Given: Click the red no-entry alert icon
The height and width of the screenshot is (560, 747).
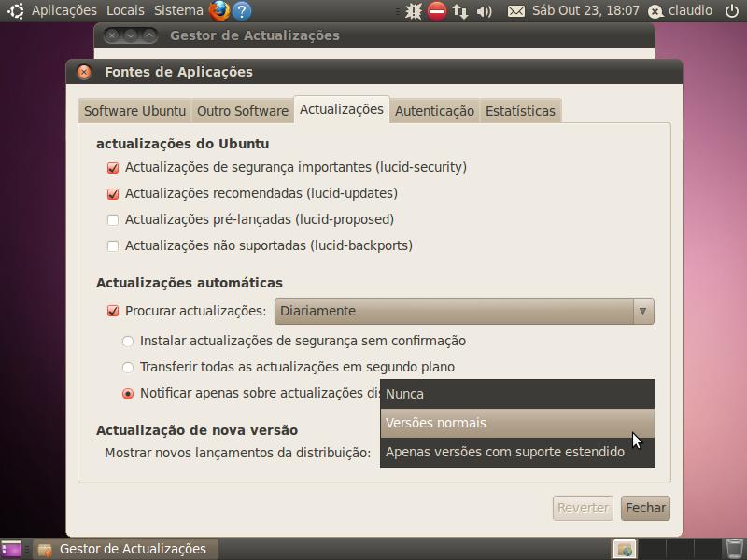Looking at the screenshot, I should pos(437,11).
